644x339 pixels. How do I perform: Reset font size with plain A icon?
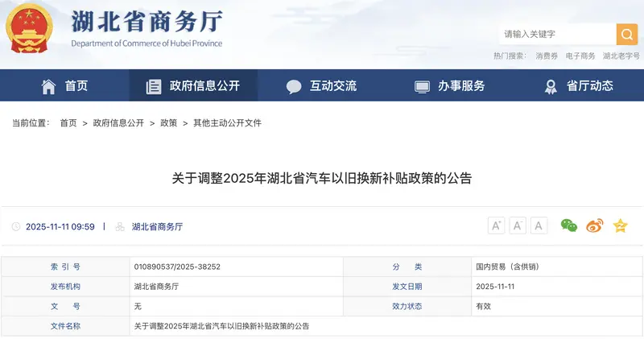coord(539,226)
